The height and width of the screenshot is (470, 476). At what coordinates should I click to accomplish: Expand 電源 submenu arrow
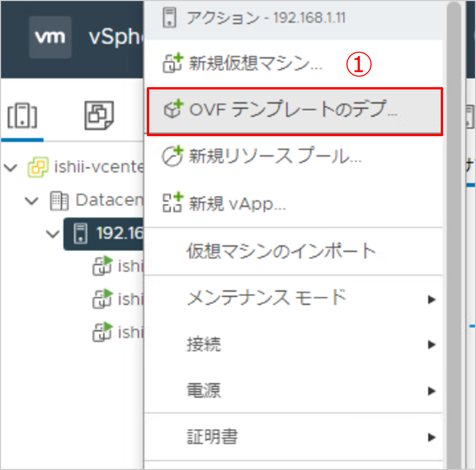[432, 391]
